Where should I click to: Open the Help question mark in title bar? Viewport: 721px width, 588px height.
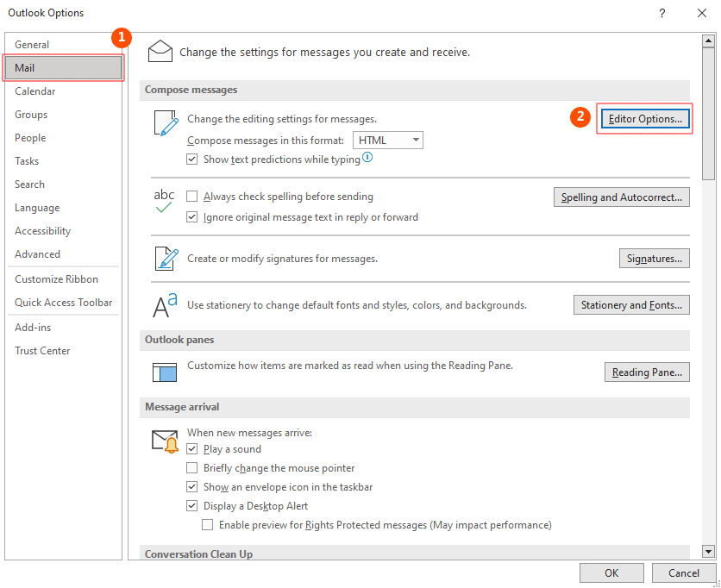click(661, 13)
